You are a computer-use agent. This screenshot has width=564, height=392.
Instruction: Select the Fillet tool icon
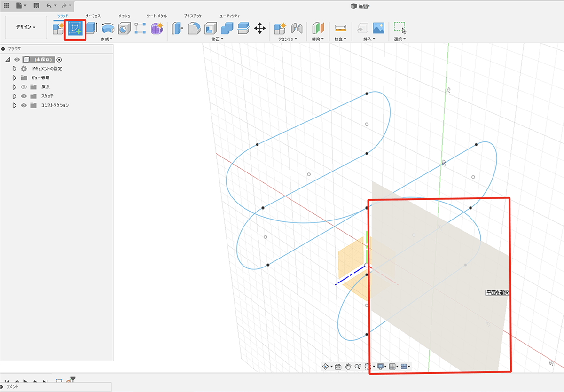[x=194, y=29]
